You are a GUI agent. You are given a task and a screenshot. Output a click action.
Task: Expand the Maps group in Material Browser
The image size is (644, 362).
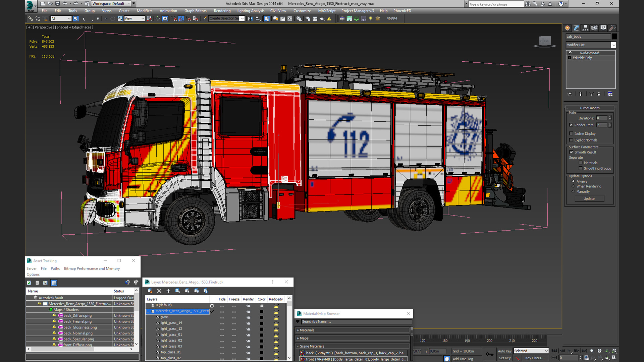298,339
